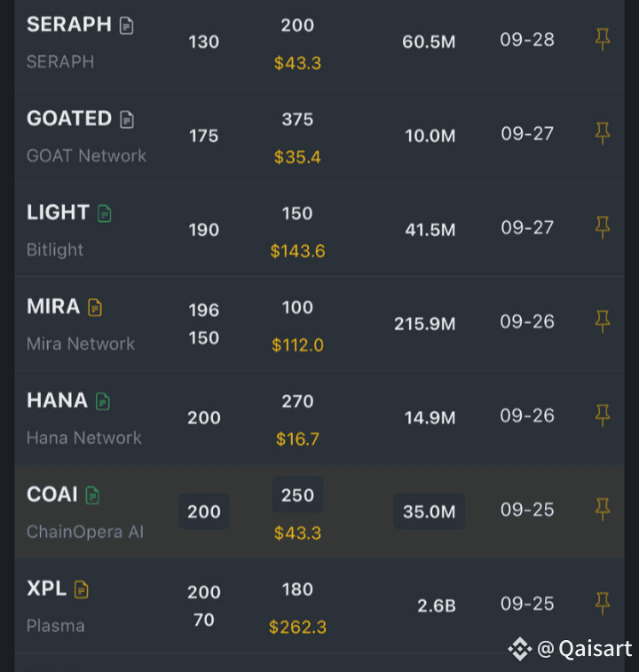Pin the SERAPH row
Screen dimensions: 639x672
pyautogui.click(x=603, y=39)
